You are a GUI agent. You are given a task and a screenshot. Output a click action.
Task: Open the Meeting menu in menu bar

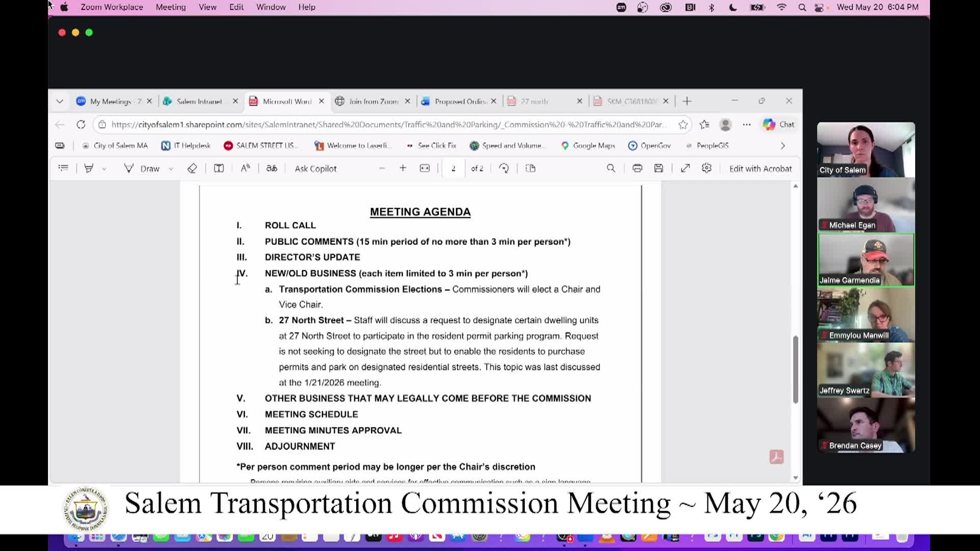tap(170, 7)
